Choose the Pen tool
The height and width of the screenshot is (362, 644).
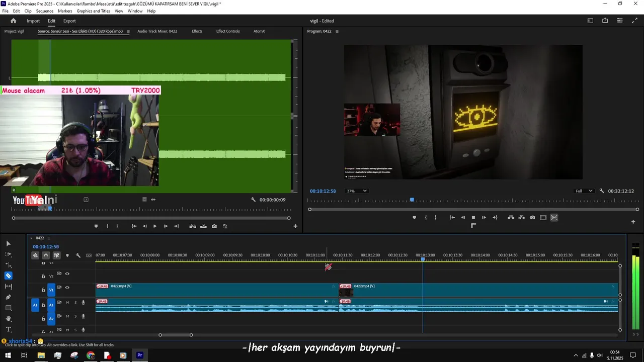tap(8, 297)
